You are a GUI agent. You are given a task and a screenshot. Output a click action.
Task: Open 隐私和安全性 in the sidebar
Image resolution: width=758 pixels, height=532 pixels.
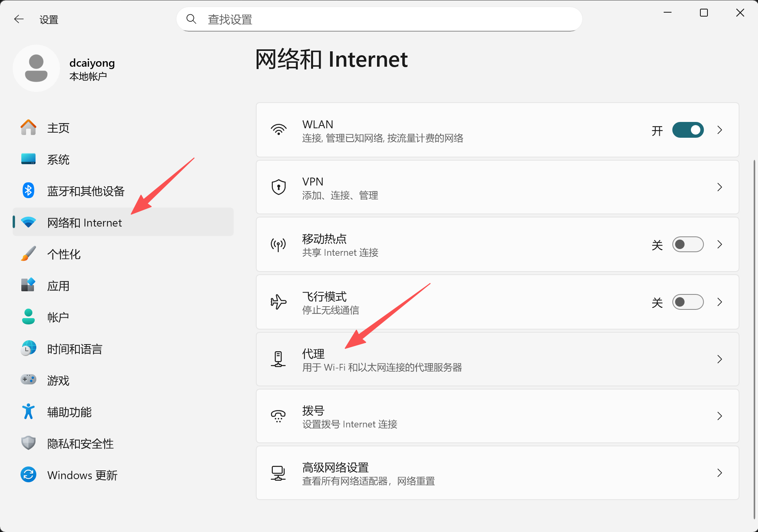click(80, 444)
